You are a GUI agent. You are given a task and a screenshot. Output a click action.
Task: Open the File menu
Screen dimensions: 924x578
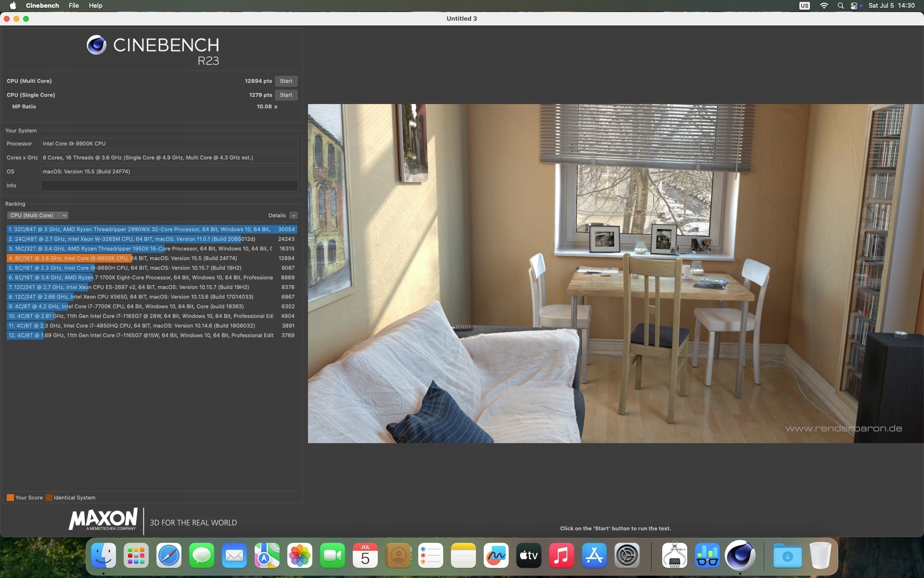(74, 5)
